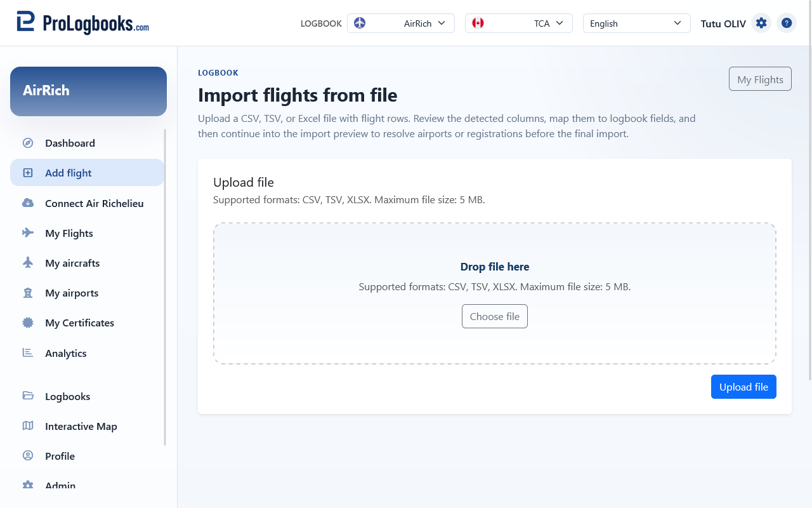Click the Dashboard compass icon

click(28, 143)
